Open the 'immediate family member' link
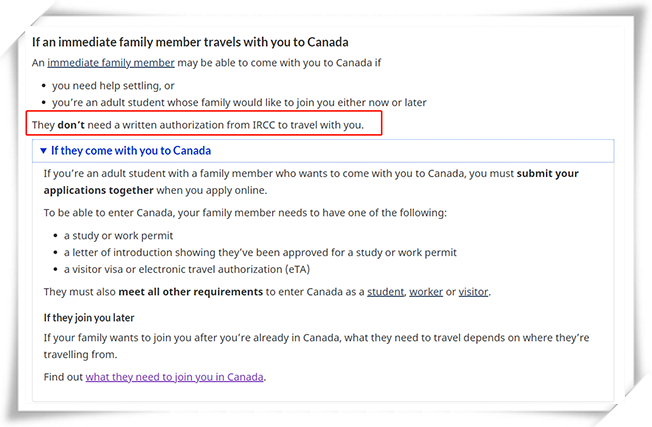The width and height of the screenshot is (652, 427). (111, 63)
